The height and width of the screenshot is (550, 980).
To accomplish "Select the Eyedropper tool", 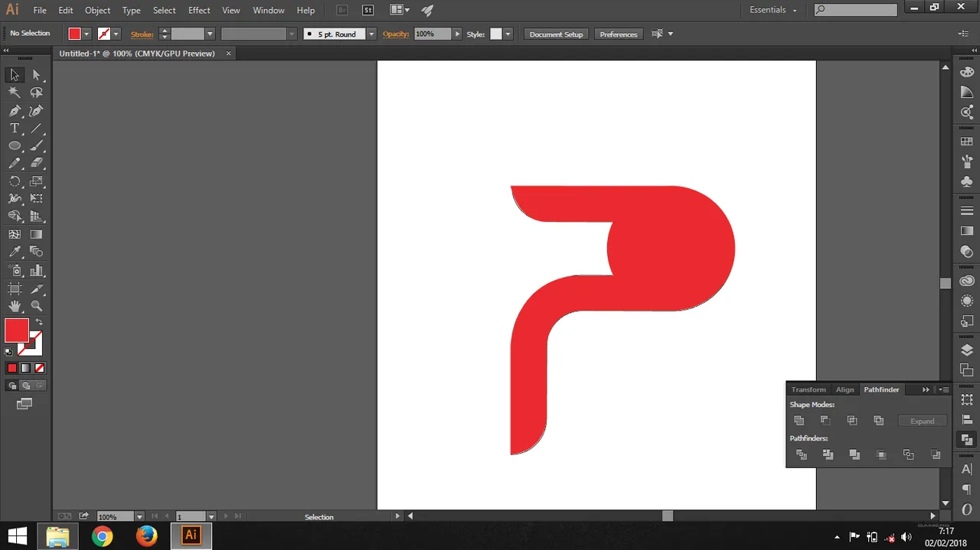I will (15, 252).
